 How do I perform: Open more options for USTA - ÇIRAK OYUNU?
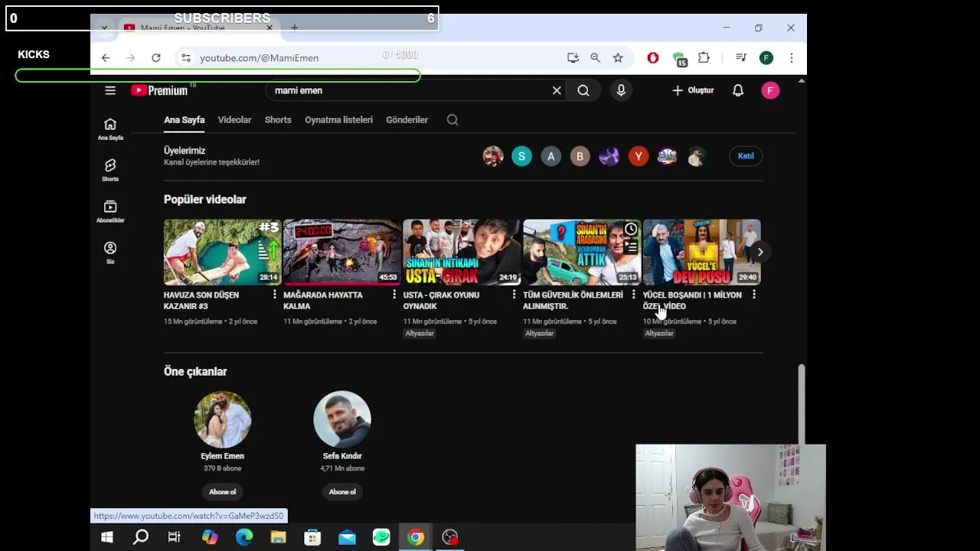click(x=514, y=295)
